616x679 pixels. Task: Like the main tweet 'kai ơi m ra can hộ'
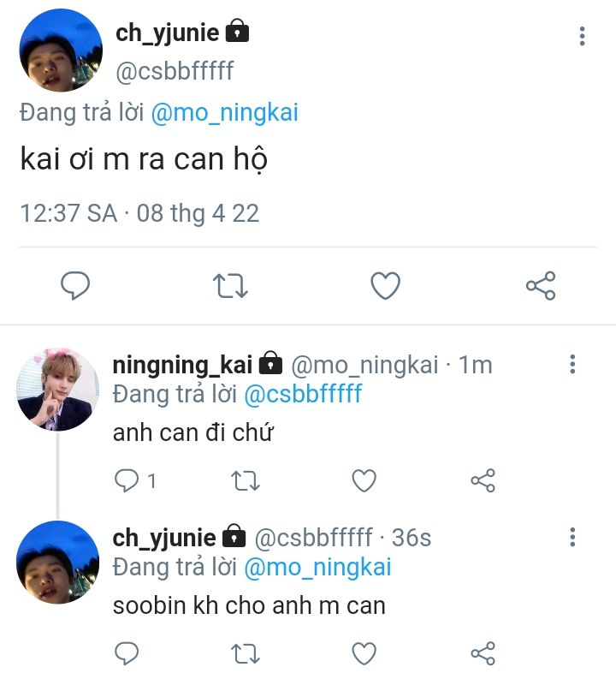coord(385,286)
